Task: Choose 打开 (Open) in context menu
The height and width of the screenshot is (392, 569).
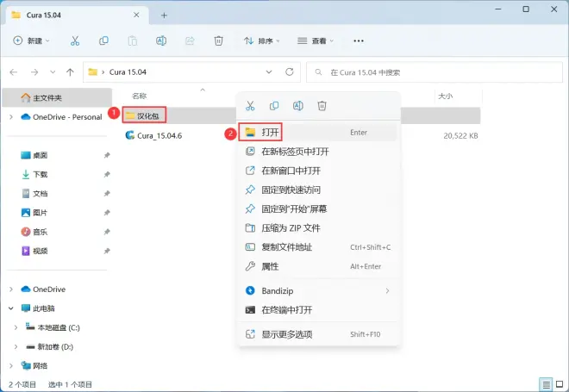Action: click(318, 133)
